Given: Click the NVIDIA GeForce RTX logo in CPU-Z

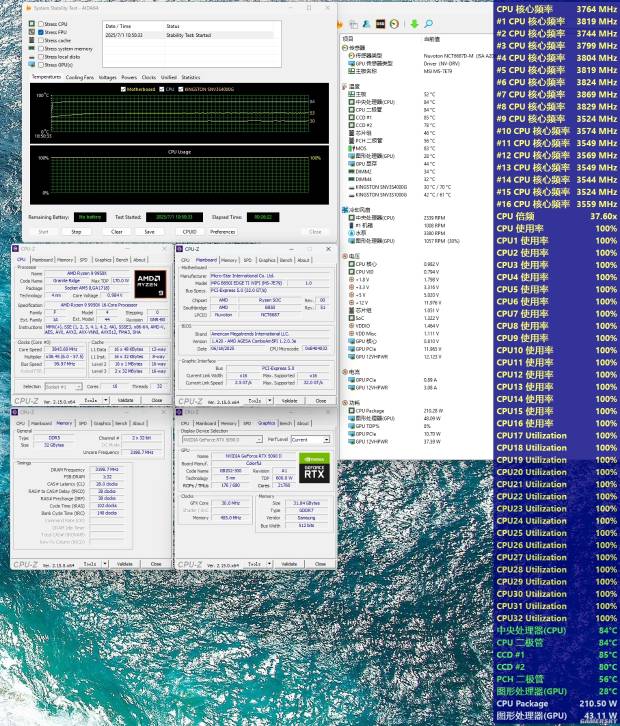Looking at the screenshot, I should (314, 468).
